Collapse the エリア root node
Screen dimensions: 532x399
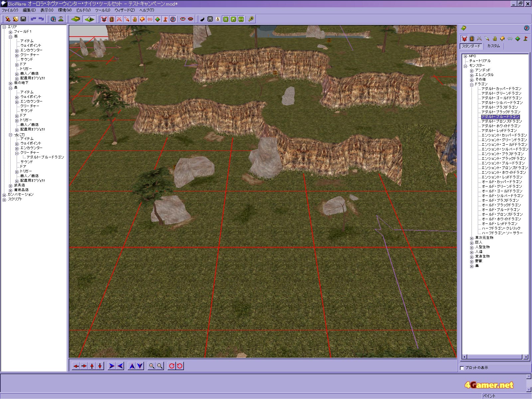[4, 27]
